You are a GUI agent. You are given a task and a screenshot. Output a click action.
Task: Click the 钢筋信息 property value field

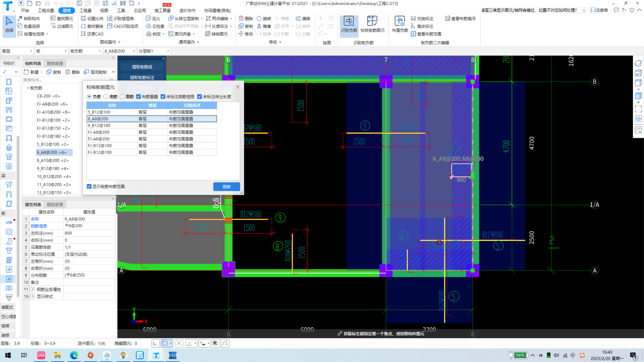89,226
